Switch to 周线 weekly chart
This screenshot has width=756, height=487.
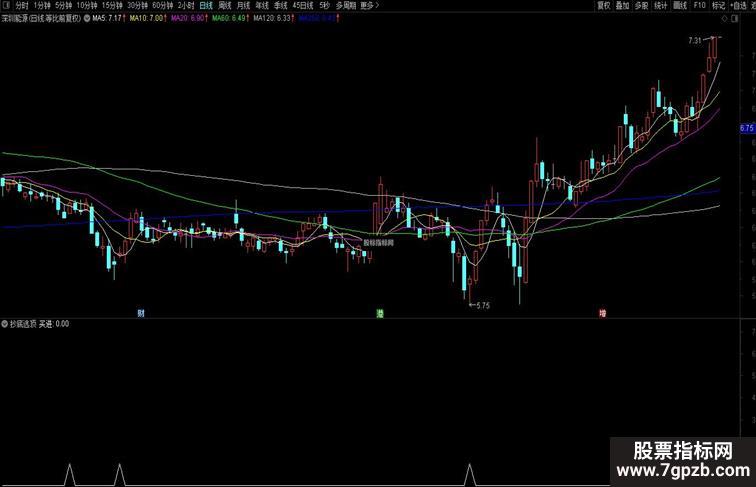(x=225, y=5)
